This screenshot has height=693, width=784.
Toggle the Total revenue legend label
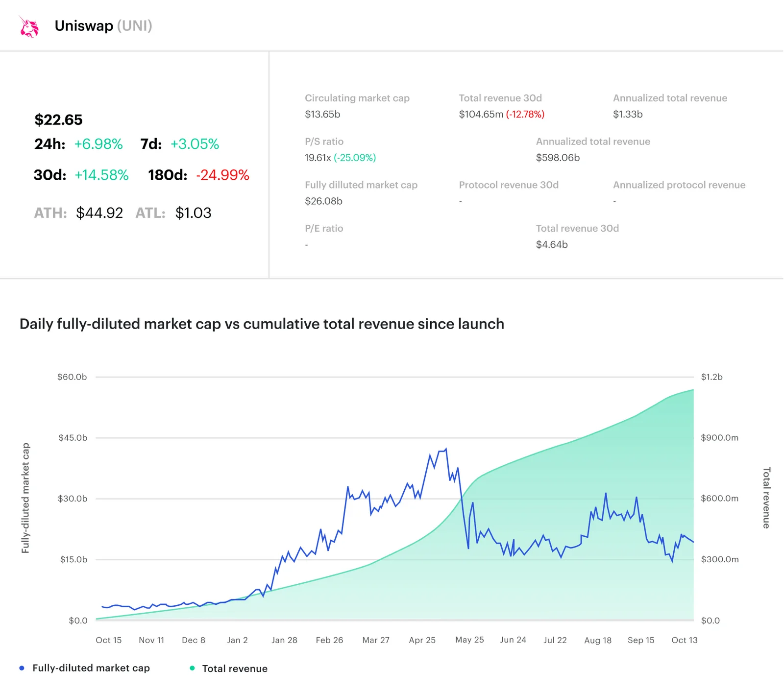point(235,669)
